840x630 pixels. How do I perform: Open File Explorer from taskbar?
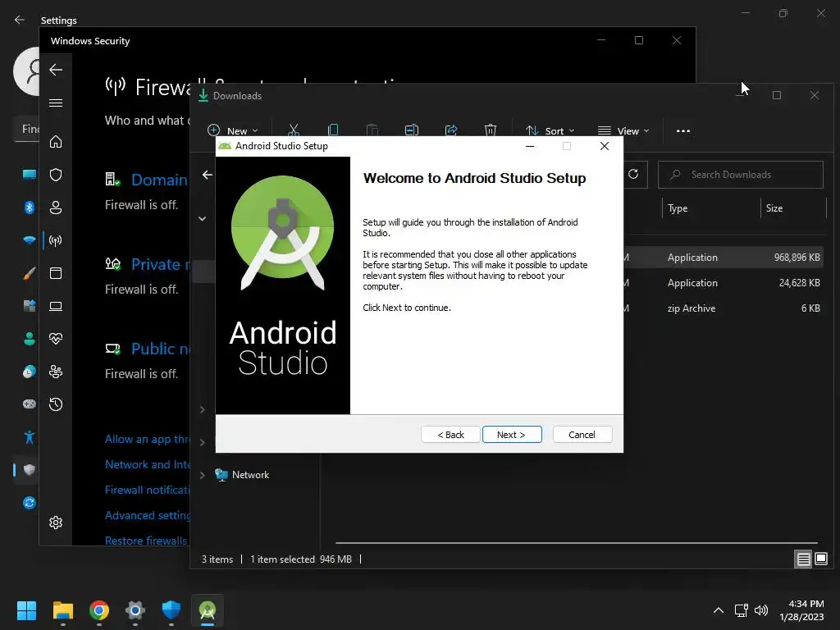(x=62, y=610)
